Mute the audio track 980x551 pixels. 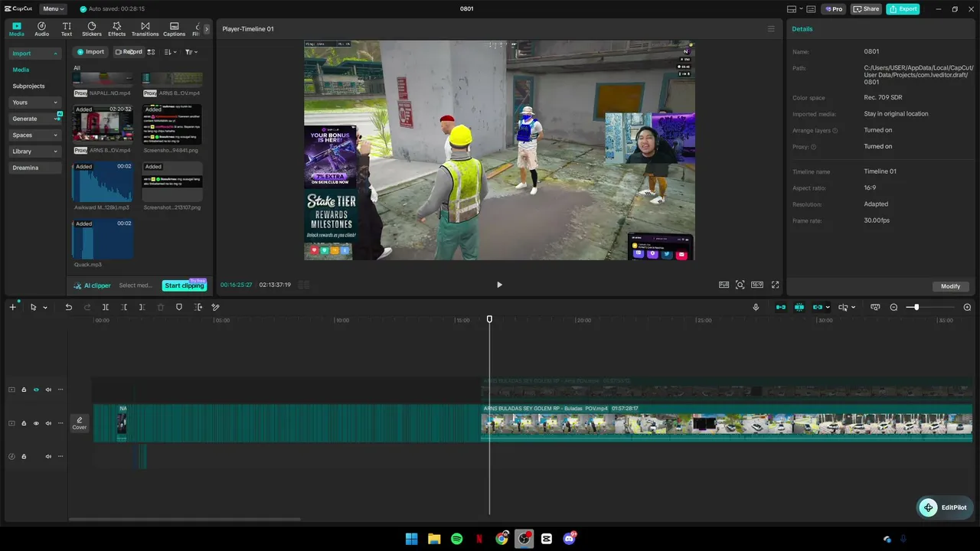[x=48, y=456]
